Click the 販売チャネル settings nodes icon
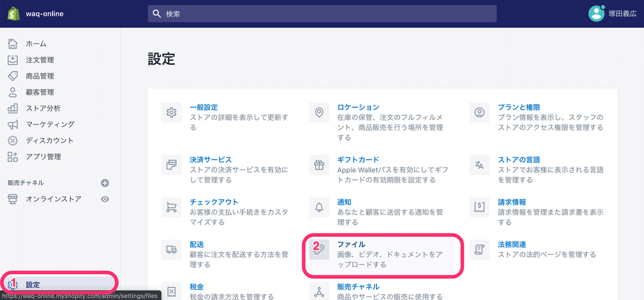The image size is (644, 300). 319,291
